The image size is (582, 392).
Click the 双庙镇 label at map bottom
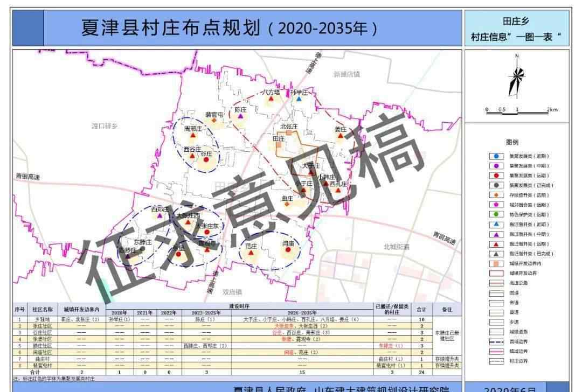pos(232,292)
